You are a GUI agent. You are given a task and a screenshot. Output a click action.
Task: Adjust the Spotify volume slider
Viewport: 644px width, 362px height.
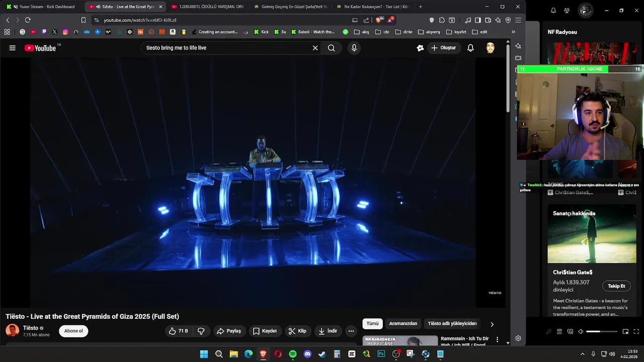601,331
